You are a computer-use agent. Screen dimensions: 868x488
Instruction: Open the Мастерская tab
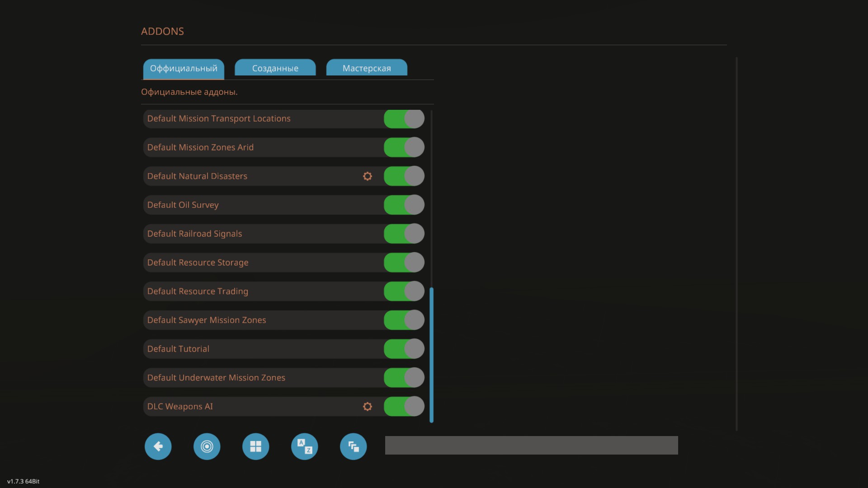pos(366,68)
